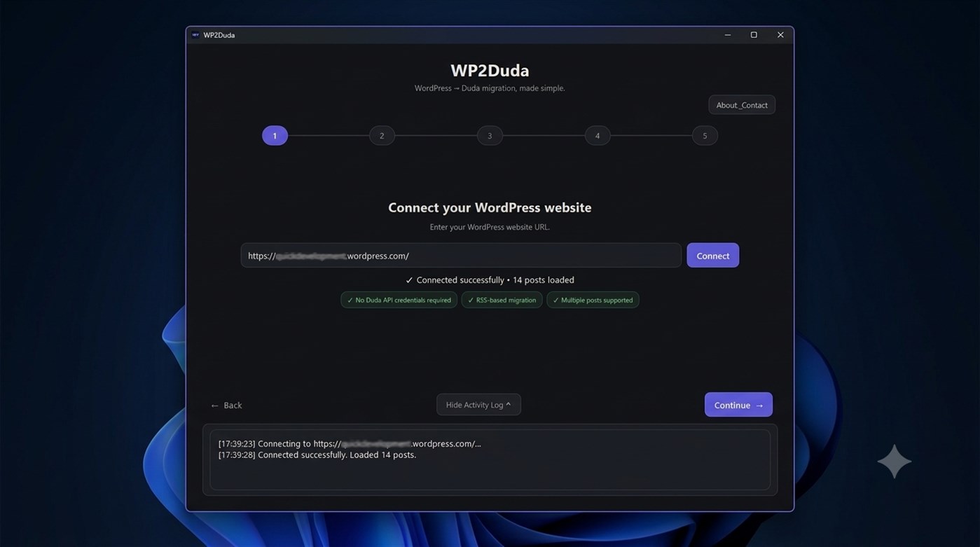Click the 'Connect your WordPress website' heading
Viewport: 980px width, 547px height.
click(490, 207)
